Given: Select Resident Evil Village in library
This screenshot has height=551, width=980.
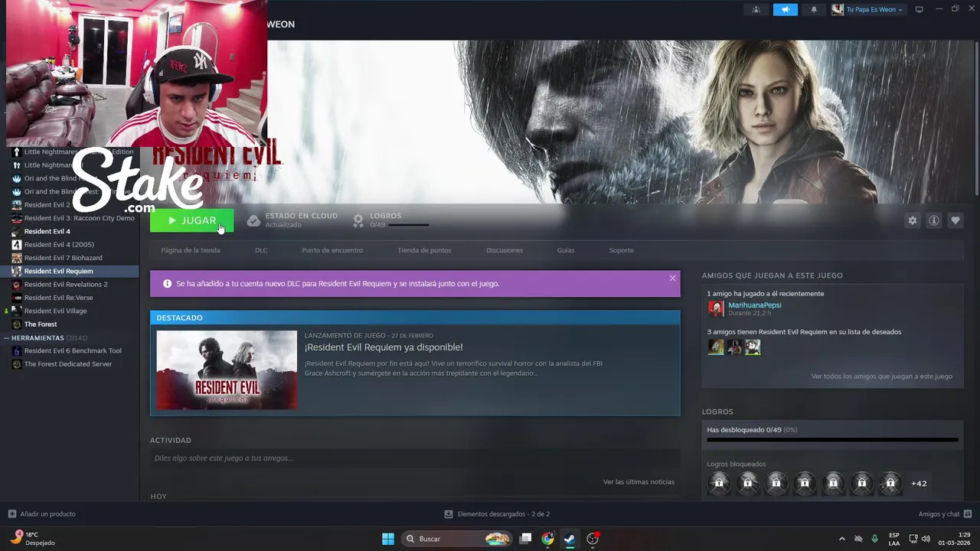Looking at the screenshot, I should [x=55, y=311].
